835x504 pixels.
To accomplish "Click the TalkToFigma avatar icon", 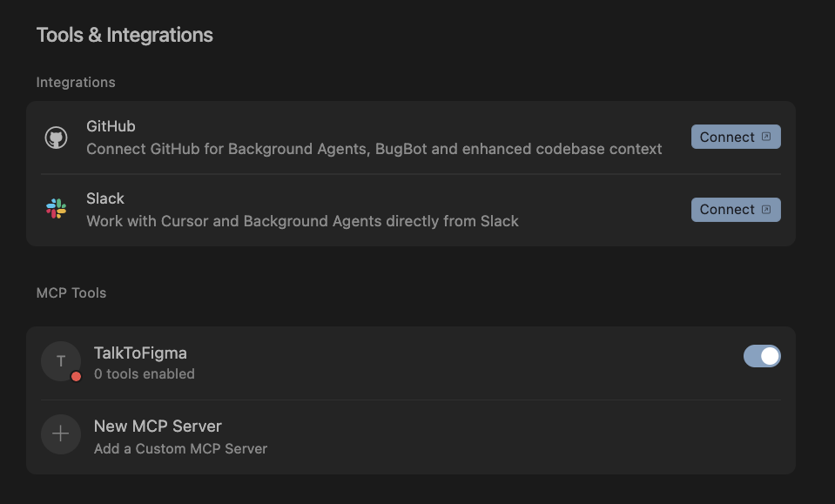I will 61,361.
